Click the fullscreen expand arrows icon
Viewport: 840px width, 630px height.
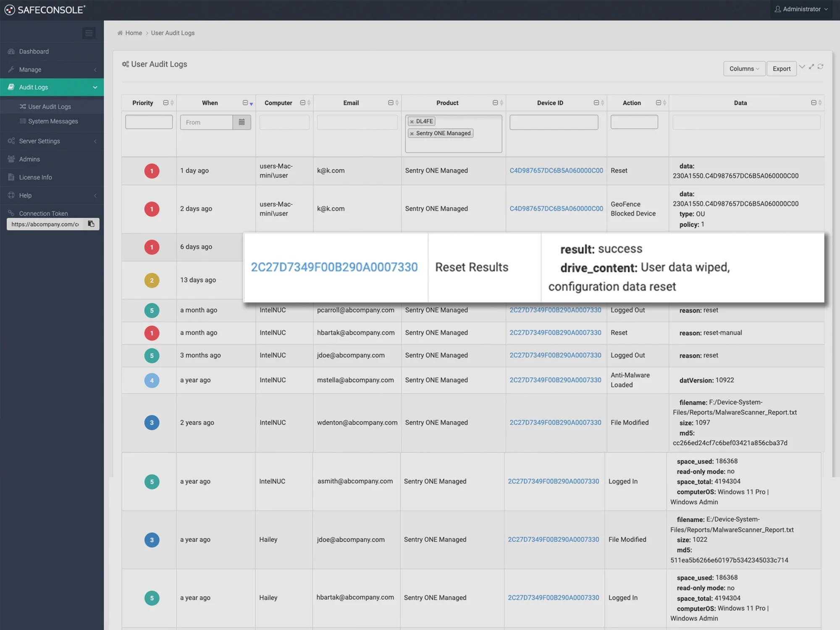coord(811,67)
